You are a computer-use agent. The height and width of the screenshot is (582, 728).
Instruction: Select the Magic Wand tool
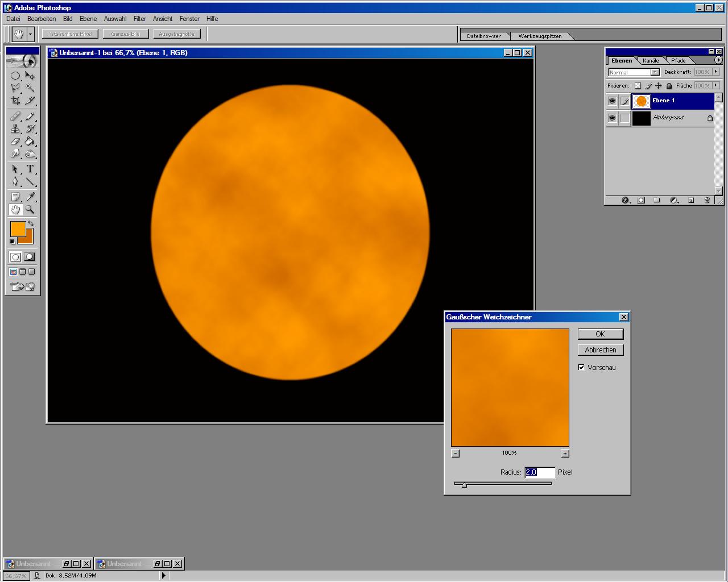[30, 88]
